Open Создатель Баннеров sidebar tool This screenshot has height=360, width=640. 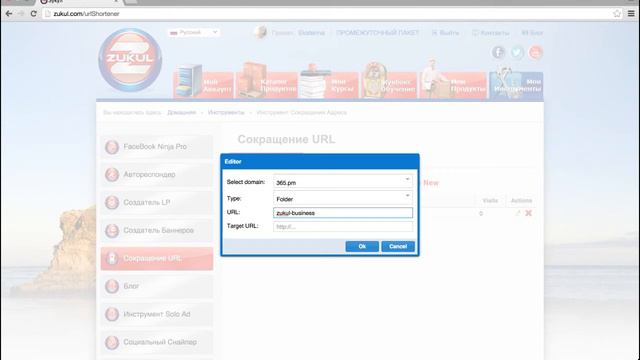pyautogui.click(x=157, y=230)
